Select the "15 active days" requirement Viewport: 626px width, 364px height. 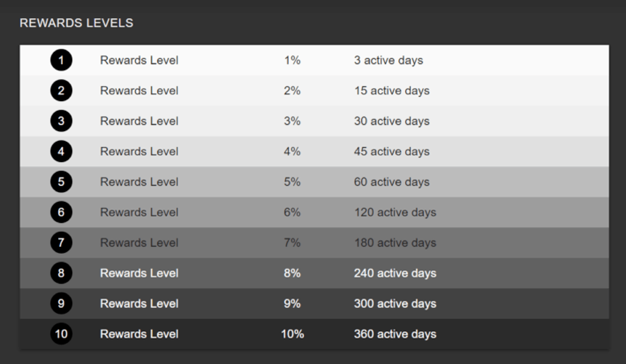(x=392, y=91)
